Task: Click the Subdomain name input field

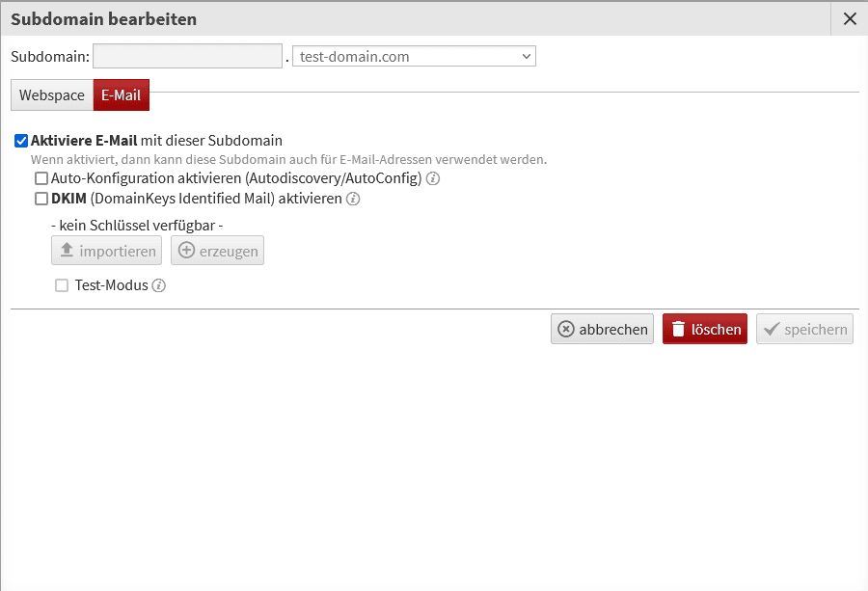Action: tap(187, 55)
